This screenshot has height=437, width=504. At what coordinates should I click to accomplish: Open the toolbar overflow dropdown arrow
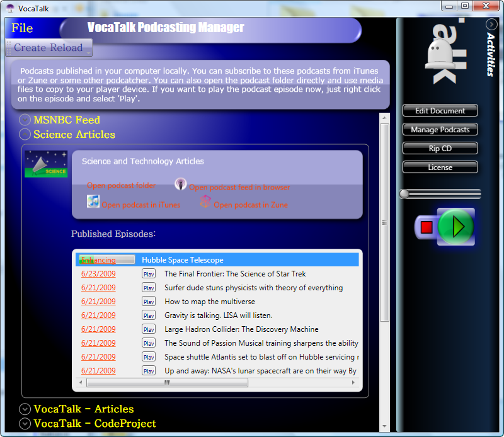point(88,52)
